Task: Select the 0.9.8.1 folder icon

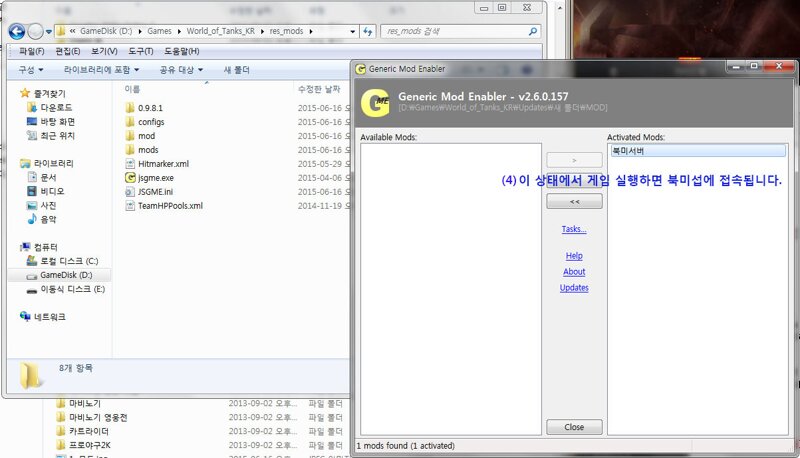Action: tap(130, 108)
